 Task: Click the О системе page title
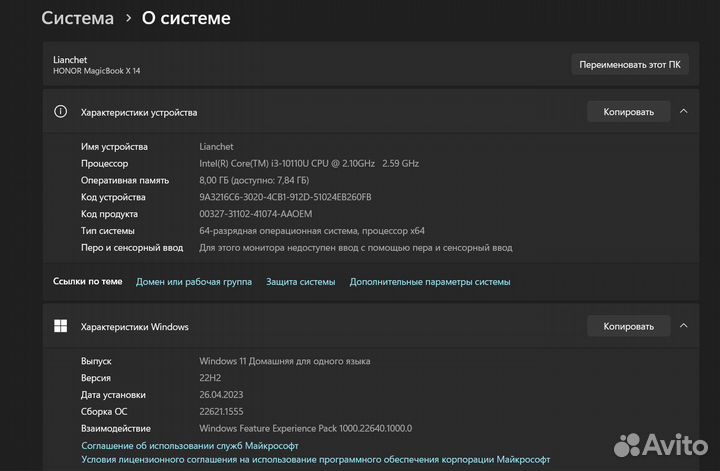click(x=186, y=18)
